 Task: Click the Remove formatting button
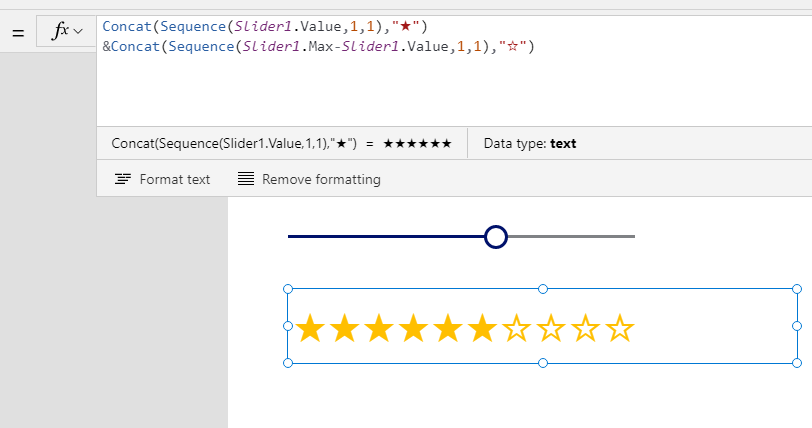(309, 179)
